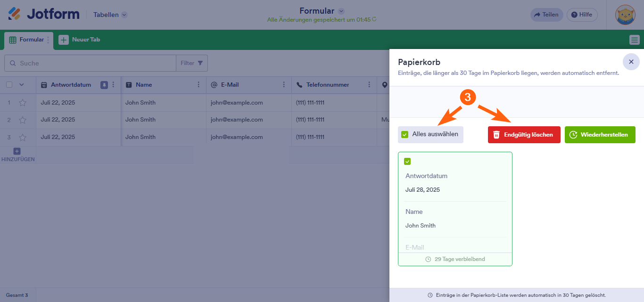This screenshot has width=644, height=302.
Task: Toggle the Alles auswählen checkbox
Action: [405, 134]
